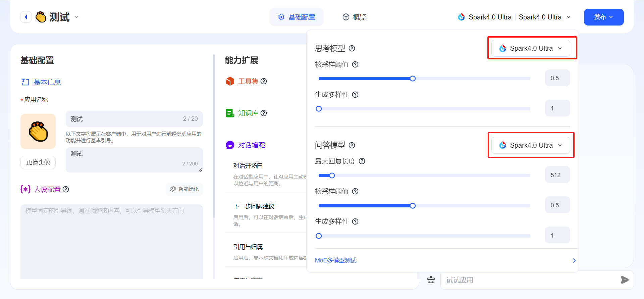Click the 知识库 label
Screen dimensions: 644x299
click(248, 113)
